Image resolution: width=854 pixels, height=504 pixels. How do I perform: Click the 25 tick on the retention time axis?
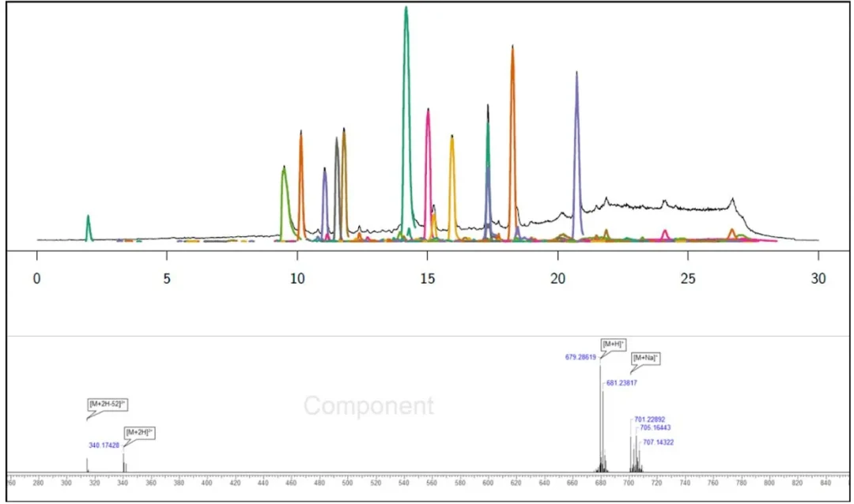688,278
